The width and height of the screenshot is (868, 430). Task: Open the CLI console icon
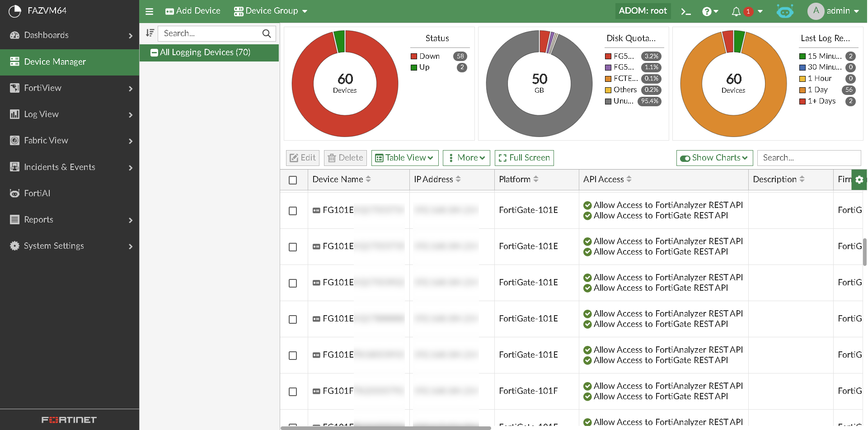click(685, 11)
